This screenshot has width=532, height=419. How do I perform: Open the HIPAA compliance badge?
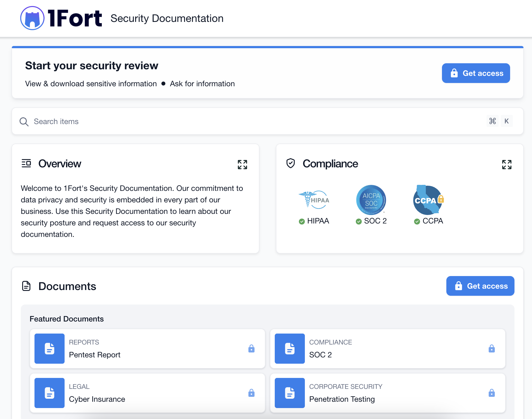pyautogui.click(x=314, y=200)
